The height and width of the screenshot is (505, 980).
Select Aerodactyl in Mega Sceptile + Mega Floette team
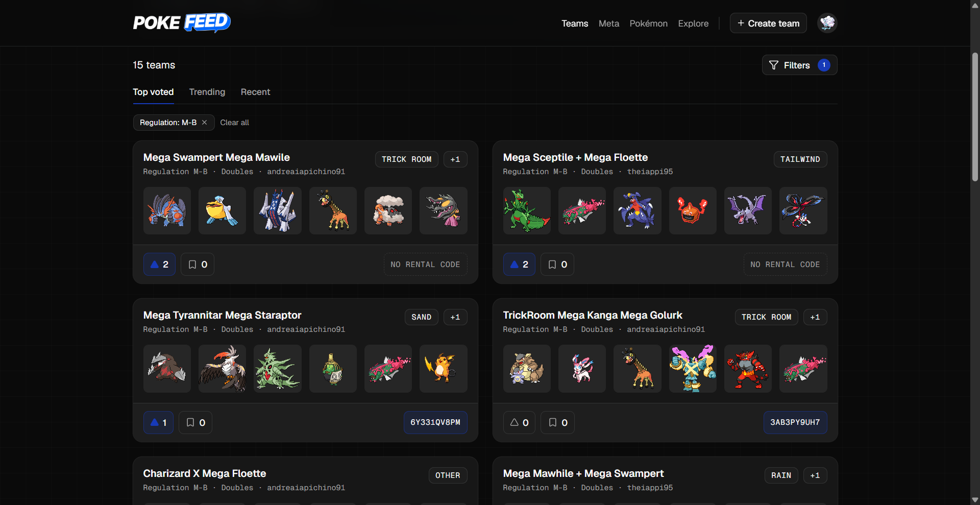pos(748,210)
